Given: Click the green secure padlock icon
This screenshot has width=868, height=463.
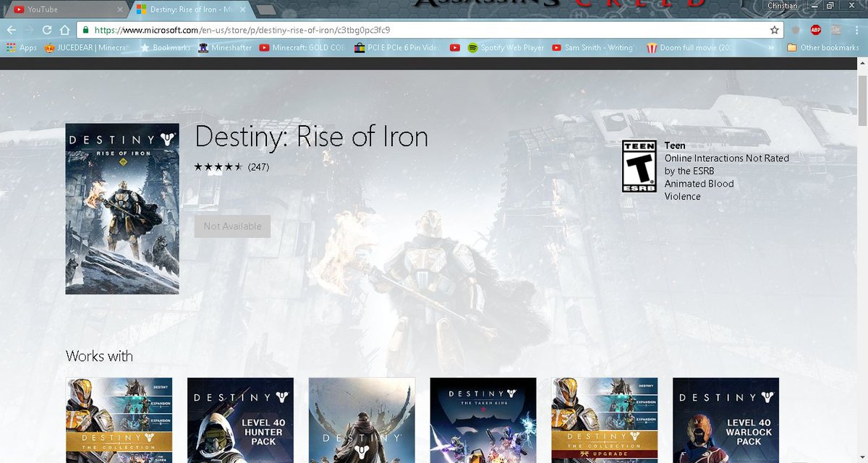Looking at the screenshot, I should coord(85,30).
